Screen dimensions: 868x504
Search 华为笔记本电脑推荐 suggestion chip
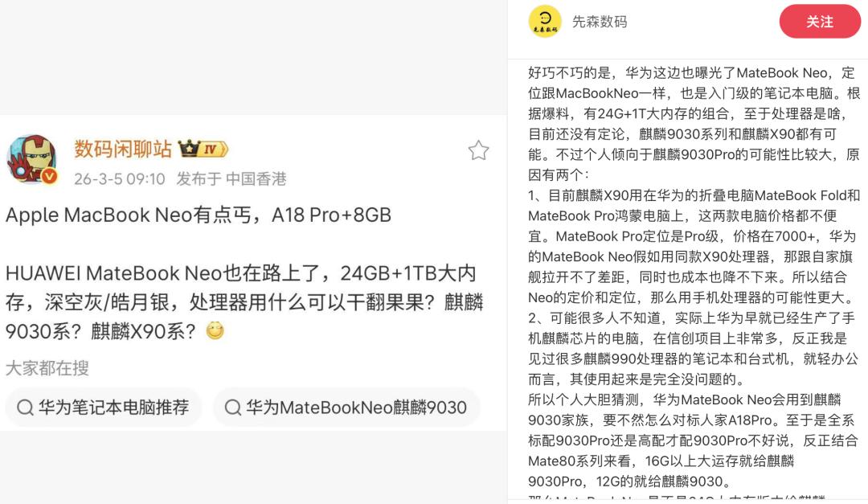pyautogui.click(x=104, y=408)
